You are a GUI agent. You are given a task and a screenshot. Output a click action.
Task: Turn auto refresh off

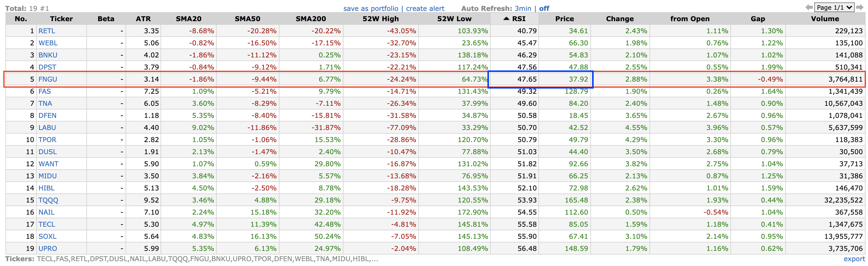(x=544, y=8)
